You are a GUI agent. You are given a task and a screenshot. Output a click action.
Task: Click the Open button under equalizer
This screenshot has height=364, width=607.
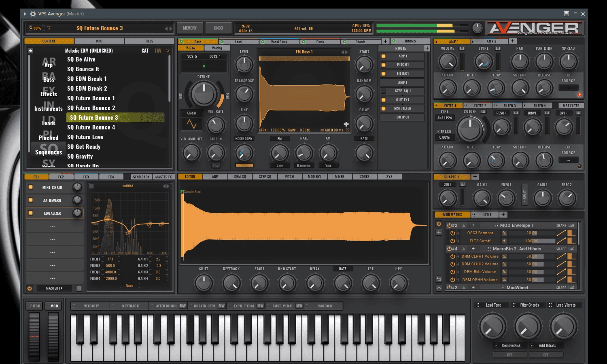point(129,286)
